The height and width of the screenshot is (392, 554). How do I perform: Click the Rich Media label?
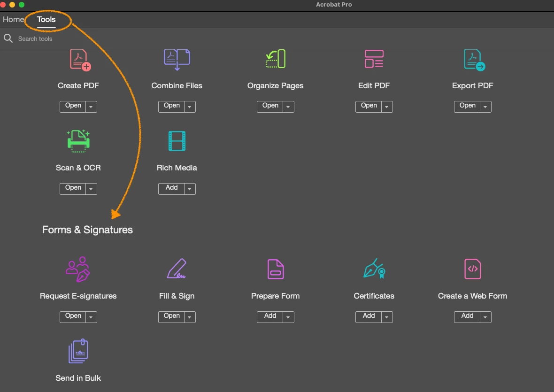tap(177, 168)
